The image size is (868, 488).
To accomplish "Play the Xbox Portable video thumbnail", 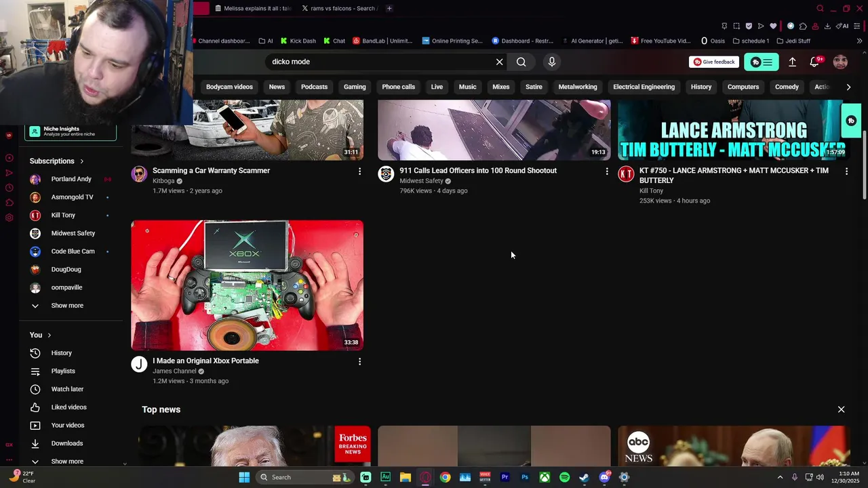I will coord(247,285).
